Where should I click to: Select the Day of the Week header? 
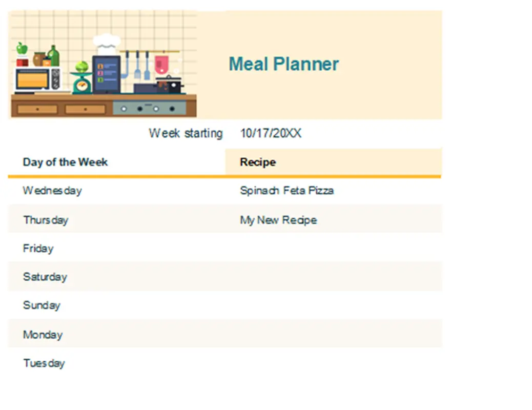point(65,162)
